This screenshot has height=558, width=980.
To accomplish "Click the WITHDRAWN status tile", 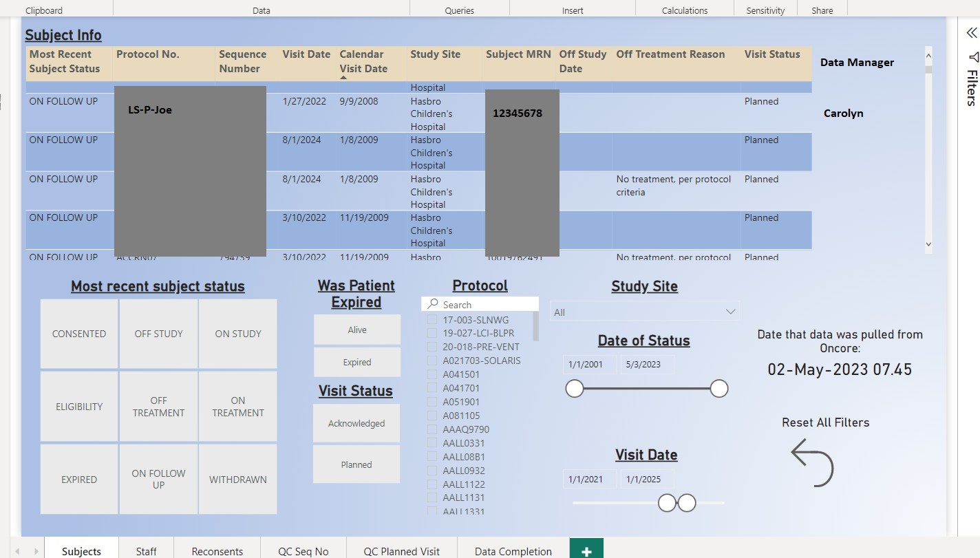I will (238, 480).
